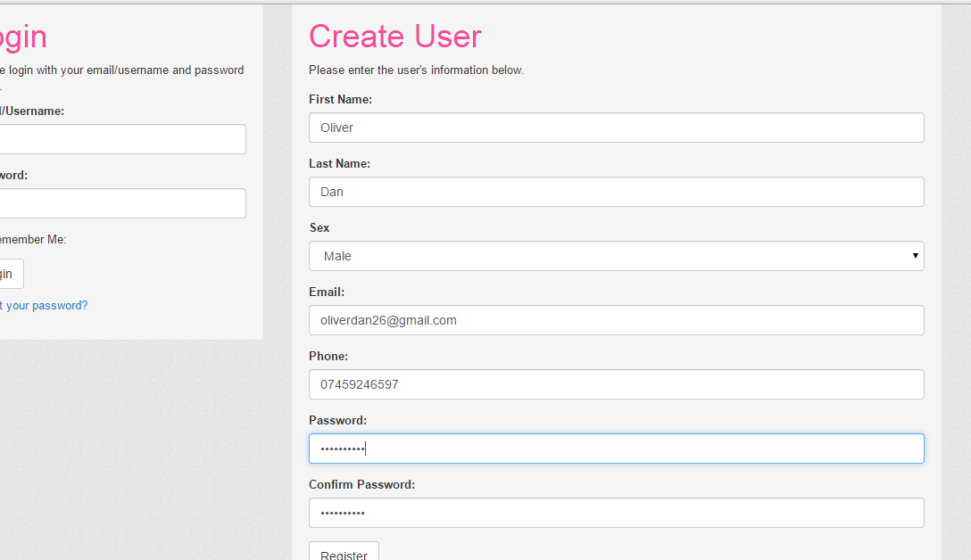Viewport: 971px width, 560px height.
Task: Click the "Phone:" label
Action: pos(328,357)
